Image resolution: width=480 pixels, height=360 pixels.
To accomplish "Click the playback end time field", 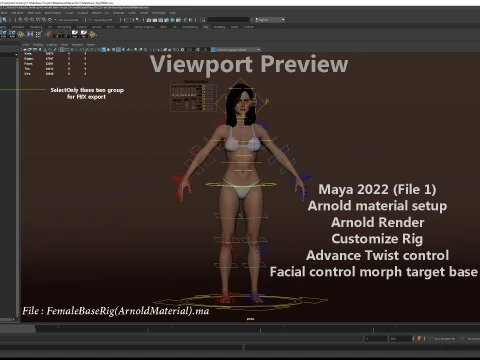I will (x=401, y=338).
